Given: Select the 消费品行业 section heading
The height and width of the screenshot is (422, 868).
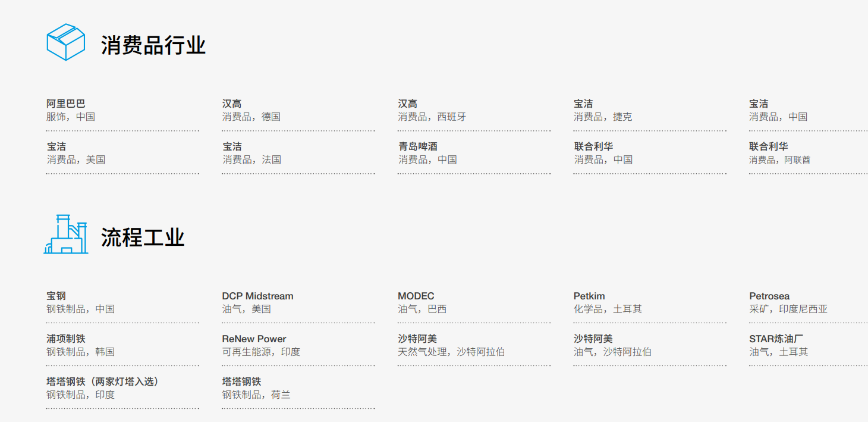Looking at the screenshot, I should [153, 45].
